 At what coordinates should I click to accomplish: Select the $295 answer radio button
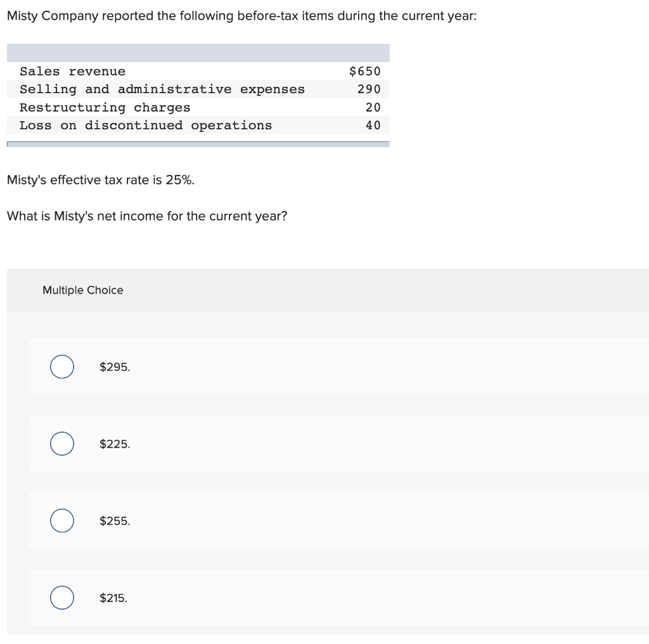coord(62,367)
